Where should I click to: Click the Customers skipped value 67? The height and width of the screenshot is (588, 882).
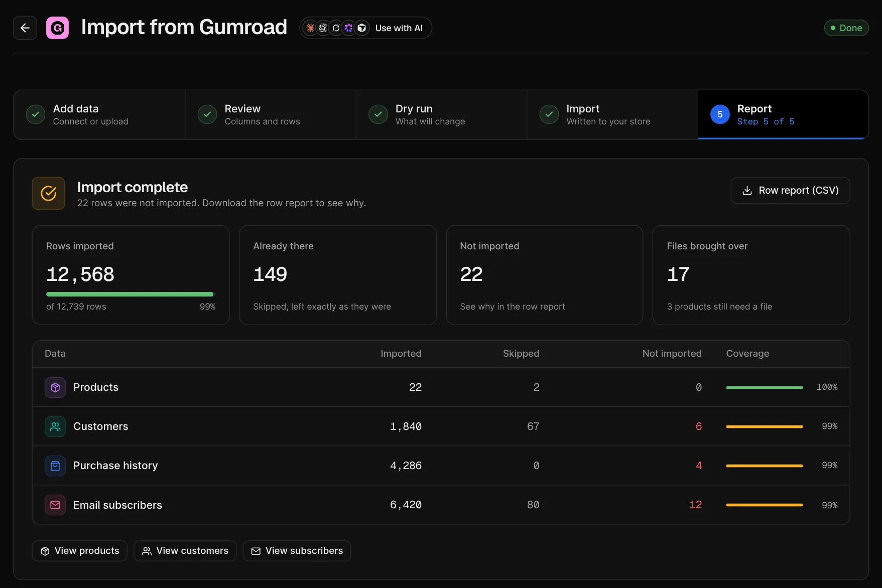(533, 426)
